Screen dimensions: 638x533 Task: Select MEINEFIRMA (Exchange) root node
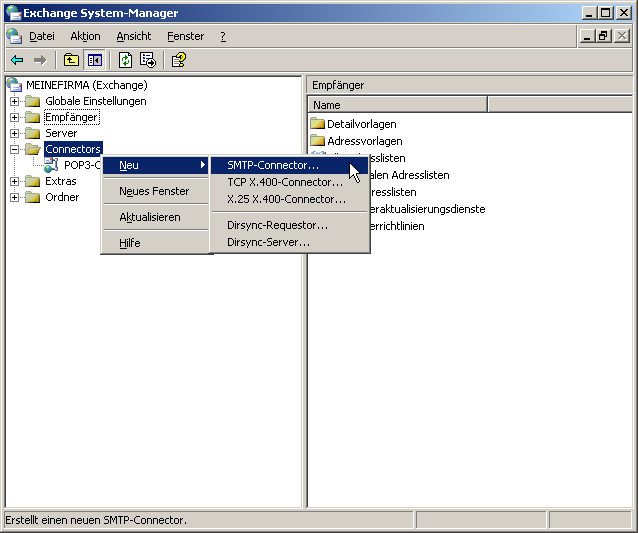pyautogui.click(x=87, y=85)
